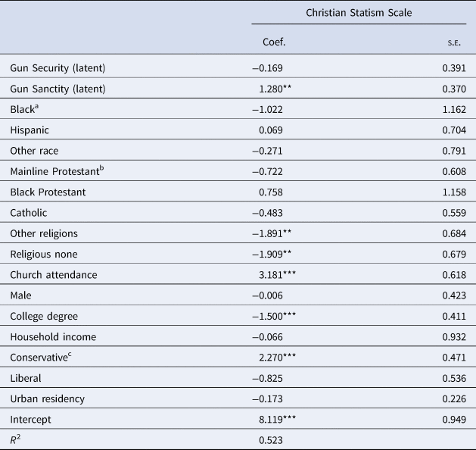This screenshot has height=450, width=476.
Task: Select the Gun Security (latent) row label
Action: (58, 68)
